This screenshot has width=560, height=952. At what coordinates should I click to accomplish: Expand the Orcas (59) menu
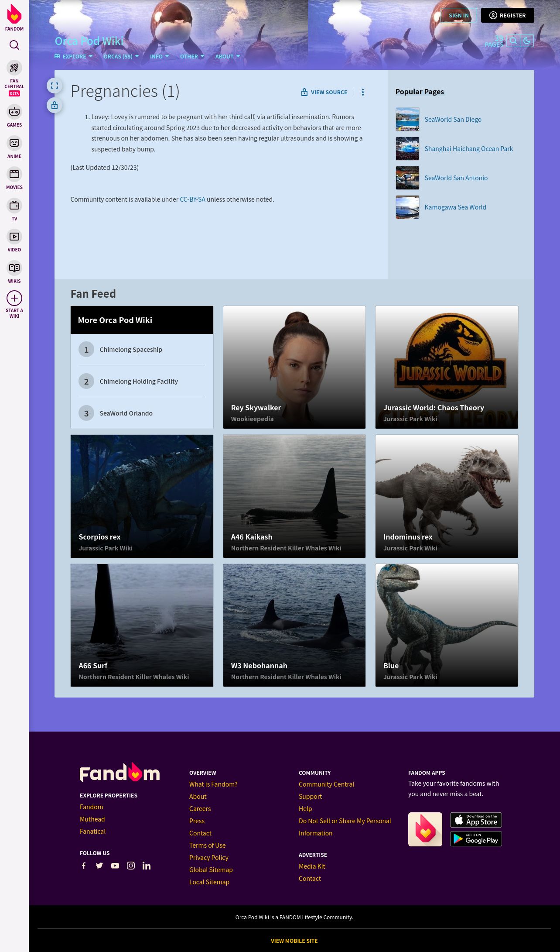tap(121, 56)
